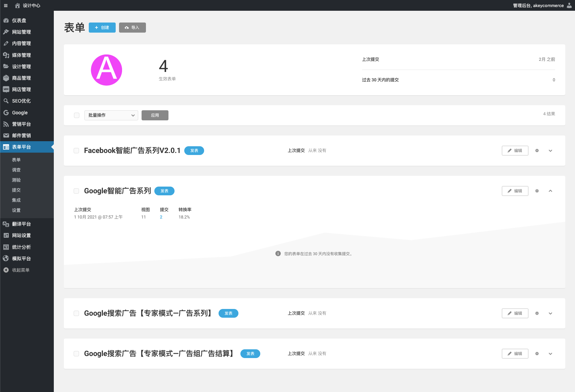Click the 表单平台 form icon

pos(6,147)
